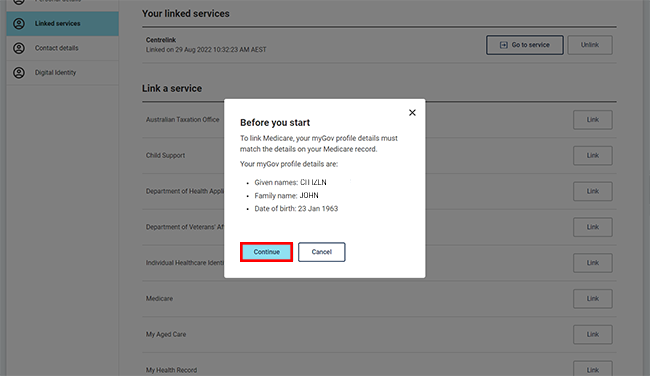Link the Medicare service
The height and width of the screenshot is (376, 650).
tap(593, 298)
